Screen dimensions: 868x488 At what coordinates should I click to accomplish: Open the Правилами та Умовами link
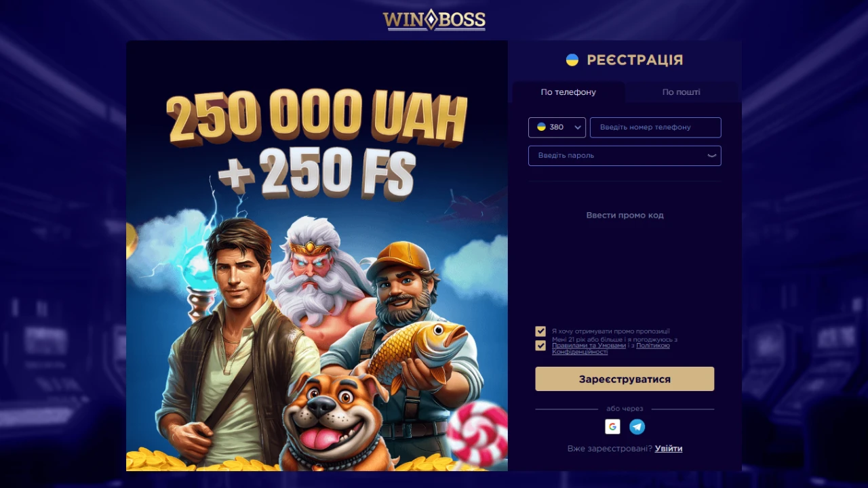[589, 346]
